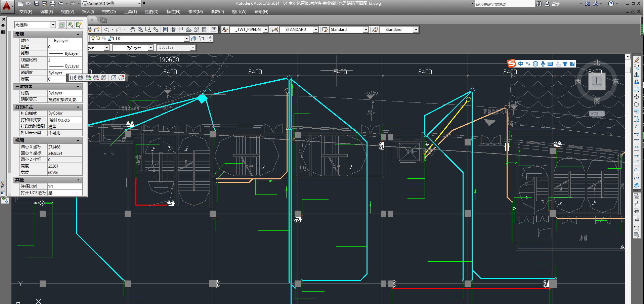Click the new drawing tab plus button

click(103, 20)
